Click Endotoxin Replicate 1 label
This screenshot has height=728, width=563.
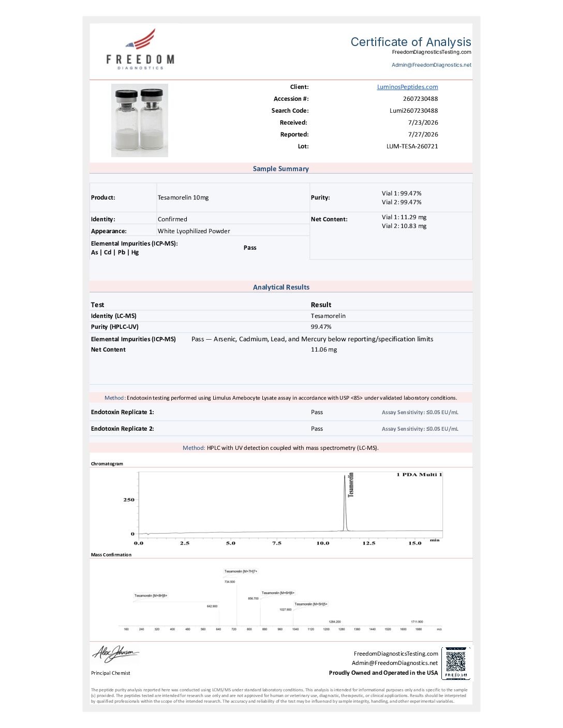click(x=122, y=412)
